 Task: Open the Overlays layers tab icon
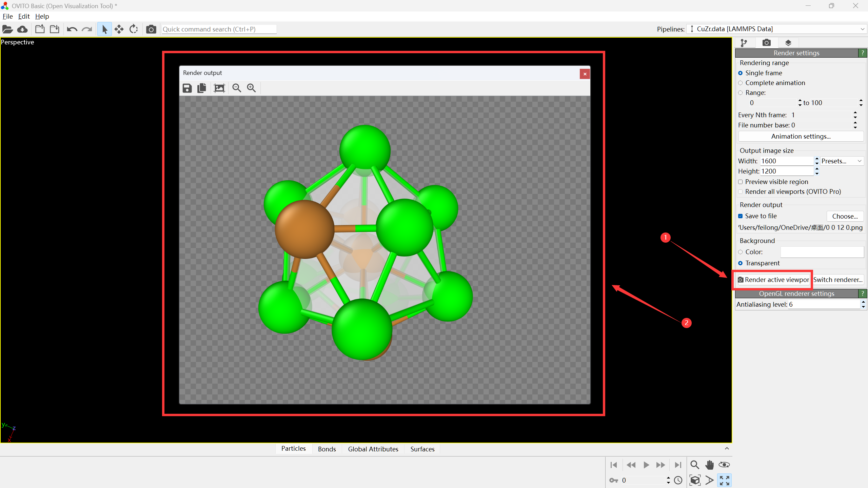coord(788,43)
